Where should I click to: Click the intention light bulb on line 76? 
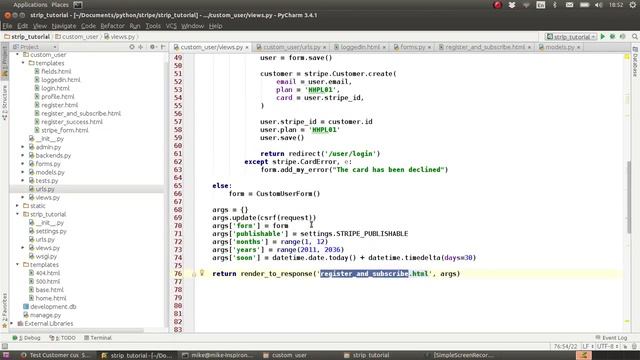[202, 273]
